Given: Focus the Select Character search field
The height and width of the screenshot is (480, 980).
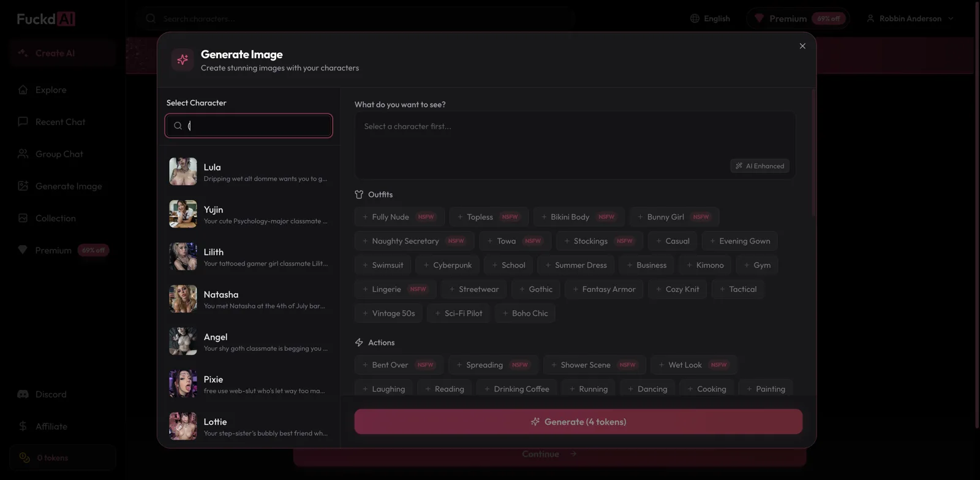Looking at the screenshot, I should (249, 126).
